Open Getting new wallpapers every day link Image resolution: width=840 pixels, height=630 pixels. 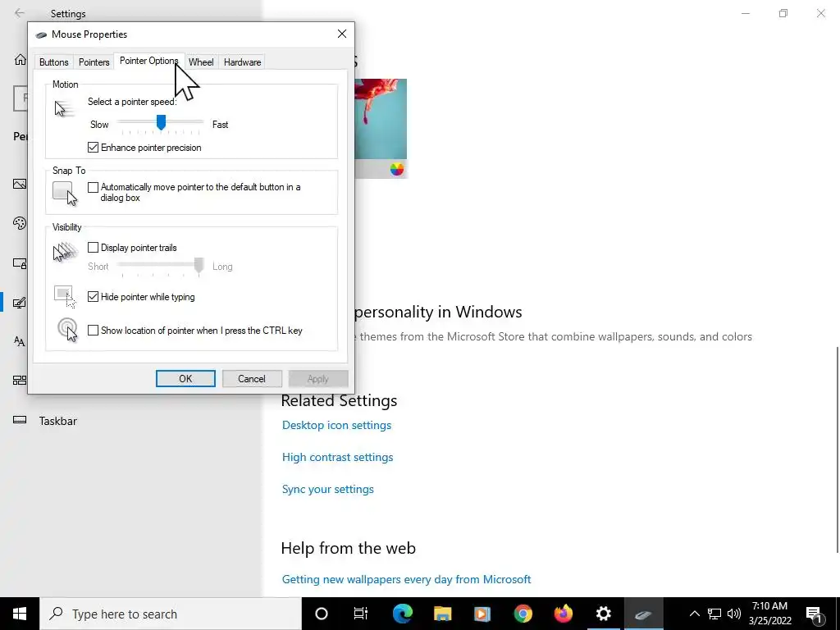tap(407, 580)
